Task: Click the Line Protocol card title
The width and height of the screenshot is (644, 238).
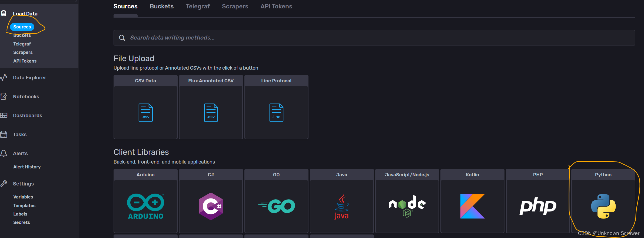Action: pyautogui.click(x=276, y=81)
